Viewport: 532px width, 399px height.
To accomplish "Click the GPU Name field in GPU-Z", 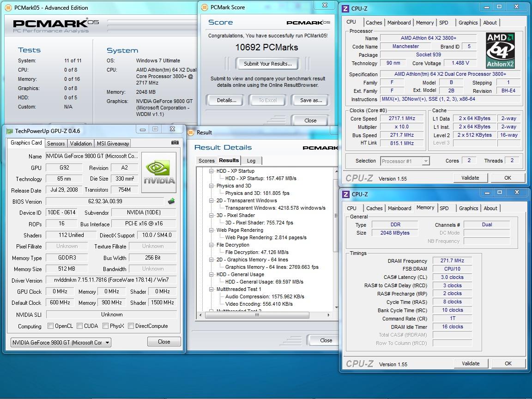I will point(92,156).
